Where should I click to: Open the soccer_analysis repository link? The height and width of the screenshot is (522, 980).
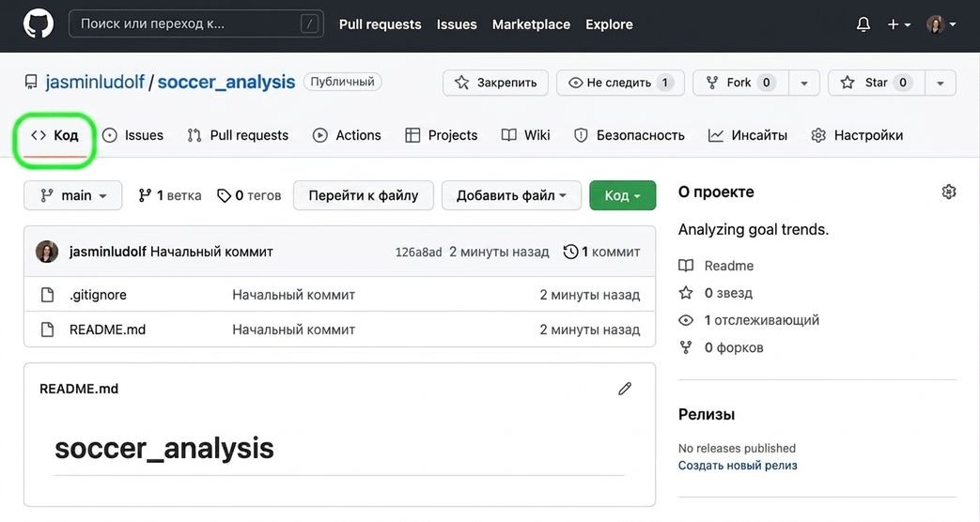tap(226, 82)
